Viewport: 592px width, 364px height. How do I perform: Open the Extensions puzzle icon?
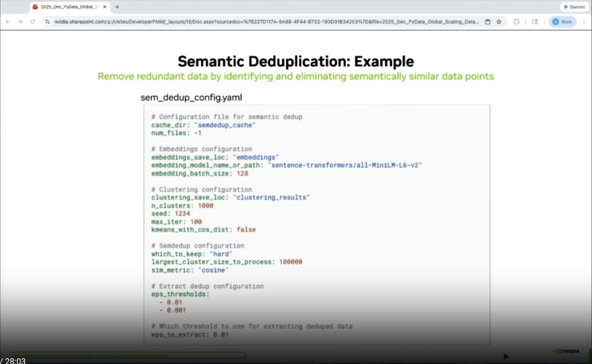[x=516, y=22]
